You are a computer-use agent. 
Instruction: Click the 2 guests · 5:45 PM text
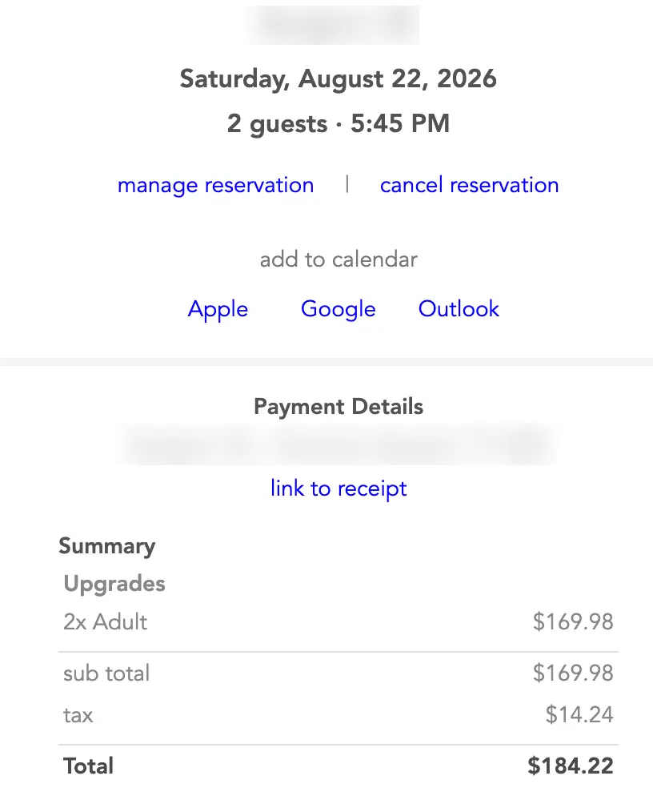tap(338, 124)
